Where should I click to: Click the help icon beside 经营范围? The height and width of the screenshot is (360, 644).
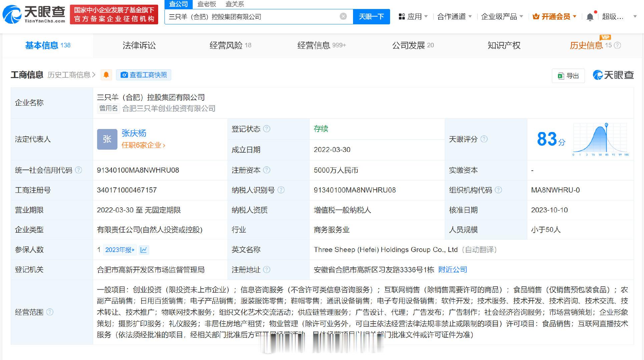tap(50, 312)
